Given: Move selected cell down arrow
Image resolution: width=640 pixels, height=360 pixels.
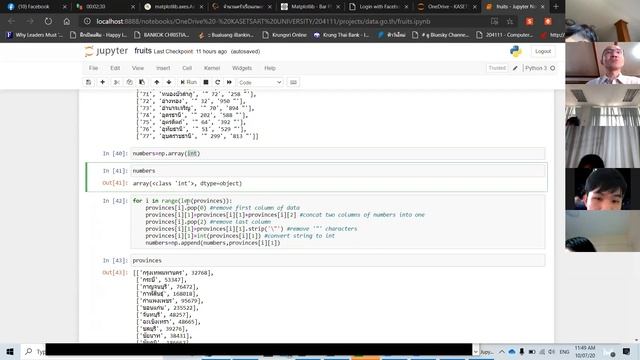Looking at the screenshot, I should coord(169,82).
